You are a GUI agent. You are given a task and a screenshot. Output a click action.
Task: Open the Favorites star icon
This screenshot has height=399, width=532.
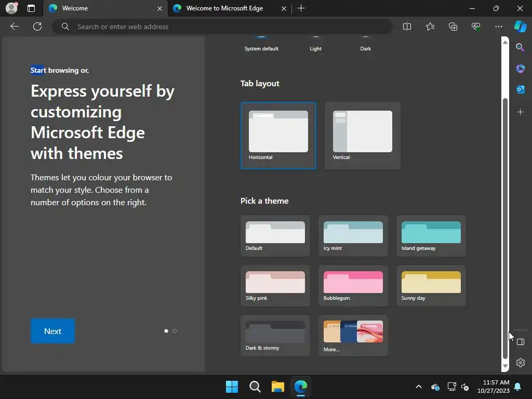tap(430, 26)
